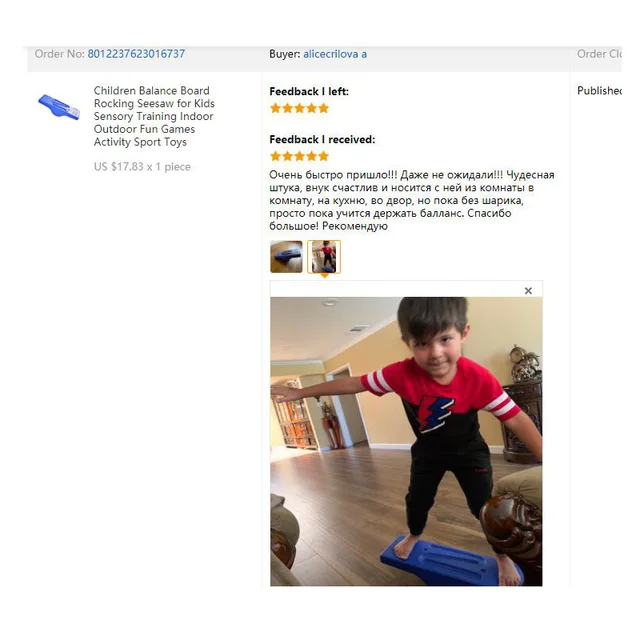Screen dimensions: 640x640
Task: Click fifth star under Feedback I received
Action: click(324, 156)
